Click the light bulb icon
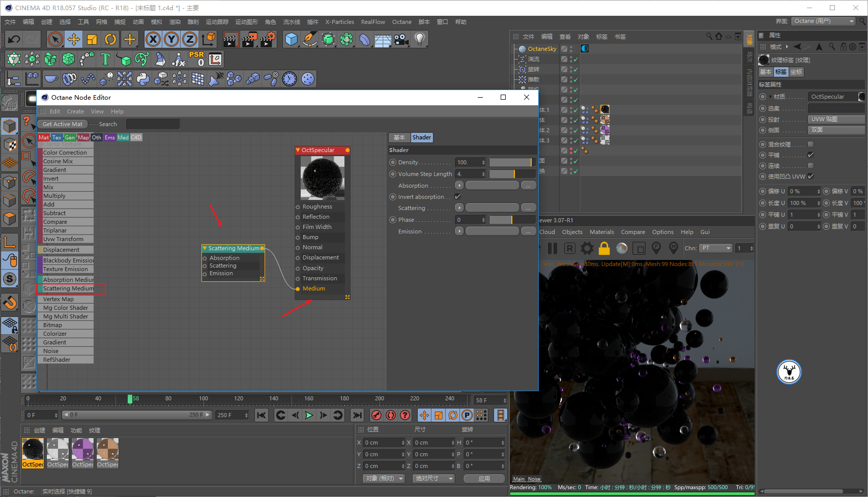Viewport: 868px width, 497px height. [419, 40]
